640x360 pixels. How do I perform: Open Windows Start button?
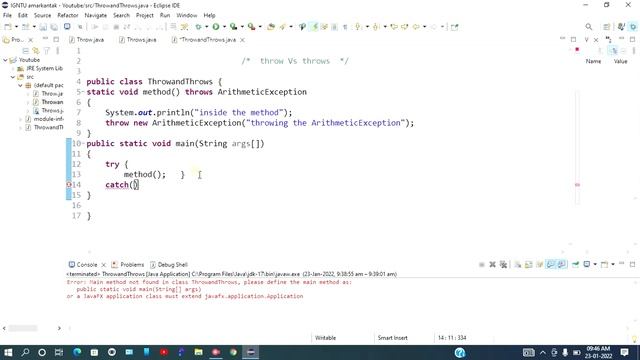(8, 352)
